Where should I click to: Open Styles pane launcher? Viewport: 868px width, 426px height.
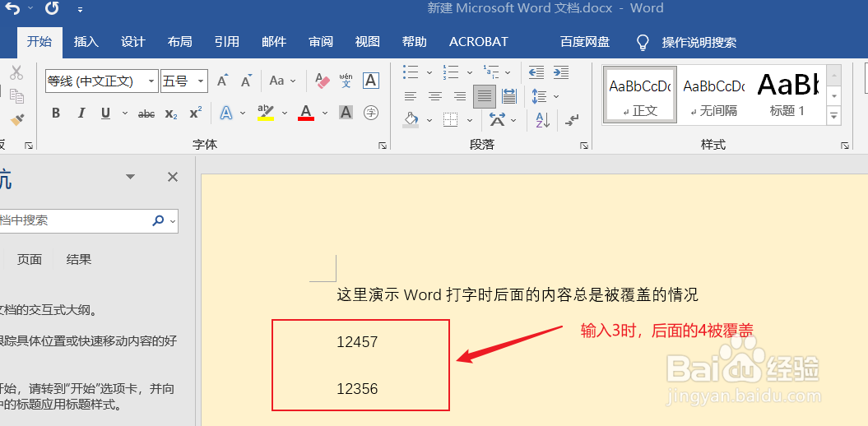pyautogui.click(x=845, y=146)
